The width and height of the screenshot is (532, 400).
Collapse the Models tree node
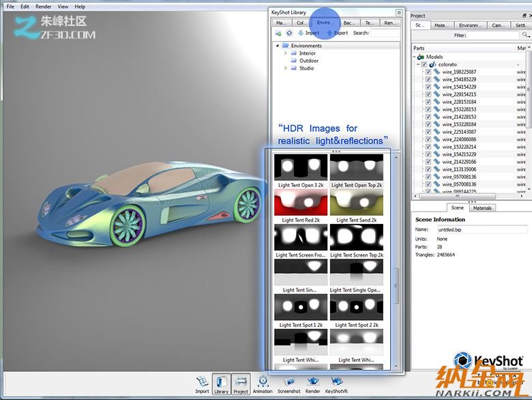coord(415,57)
